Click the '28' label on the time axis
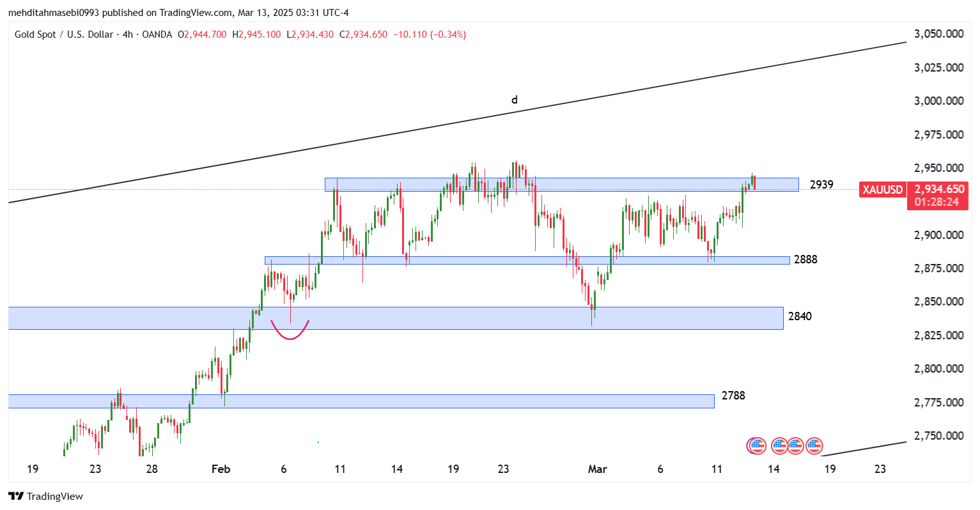Screen dimensions: 980x510 152,469
